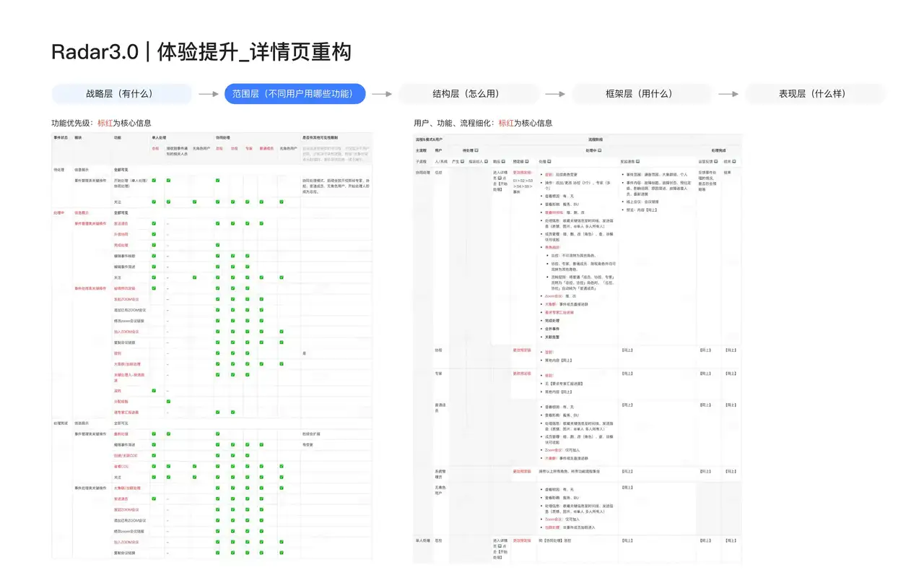Click the 关联告警 bullet item
The image size is (924, 578).
pyautogui.click(x=551, y=337)
